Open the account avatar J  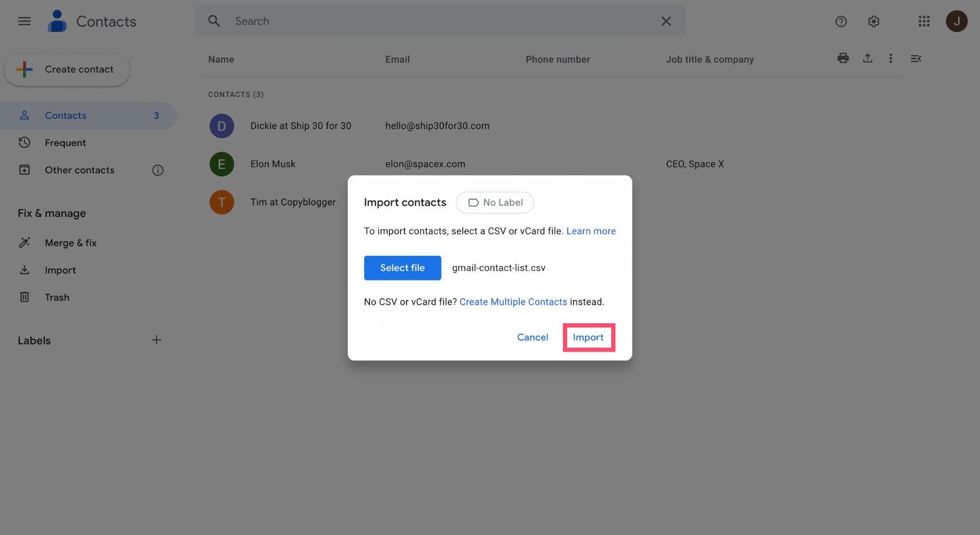pos(957,21)
